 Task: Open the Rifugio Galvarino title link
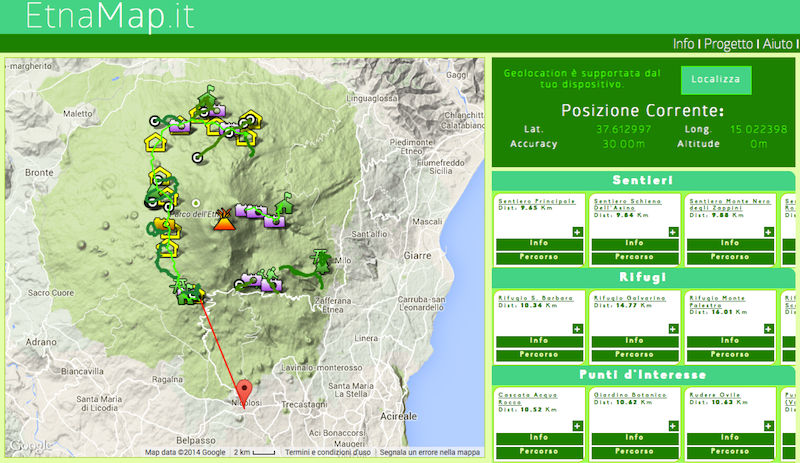click(x=630, y=298)
